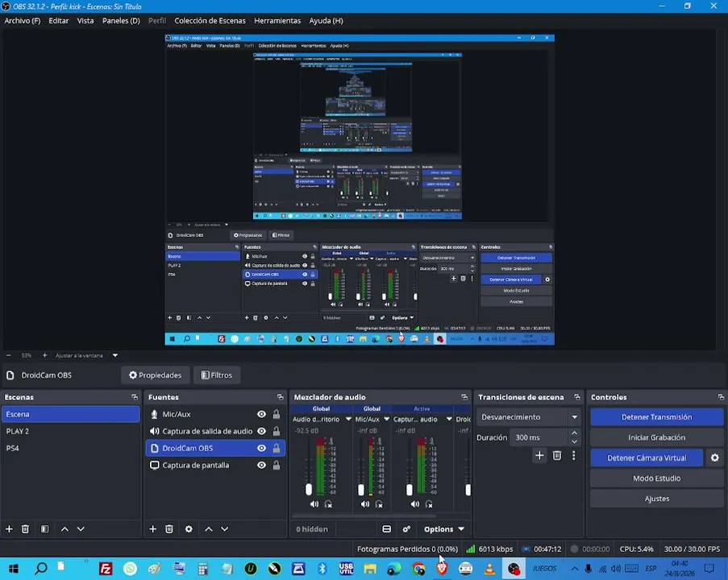Lock the DroidCam OBS source
Viewport: 728px width, 580px height.
pos(277,448)
